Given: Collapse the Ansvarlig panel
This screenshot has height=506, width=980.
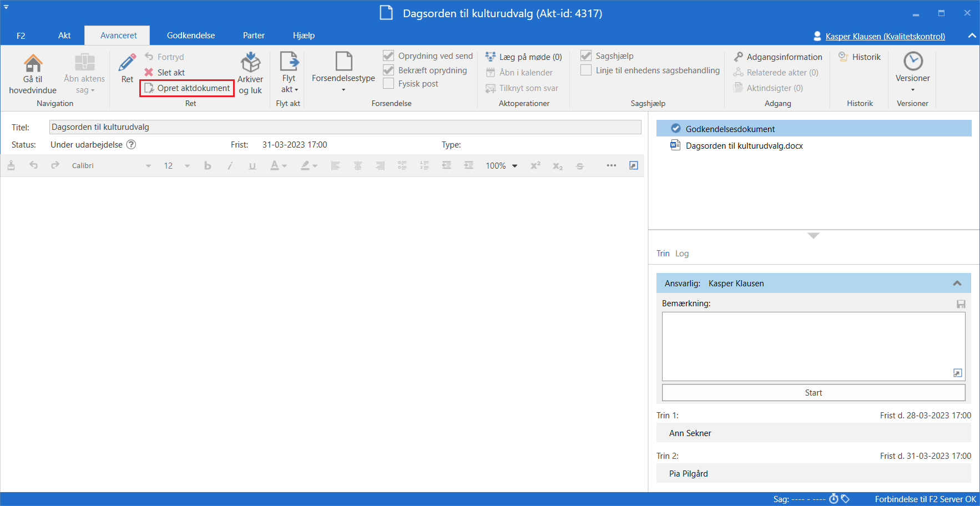Looking at the screenshot, I should [x=957, y=283].
